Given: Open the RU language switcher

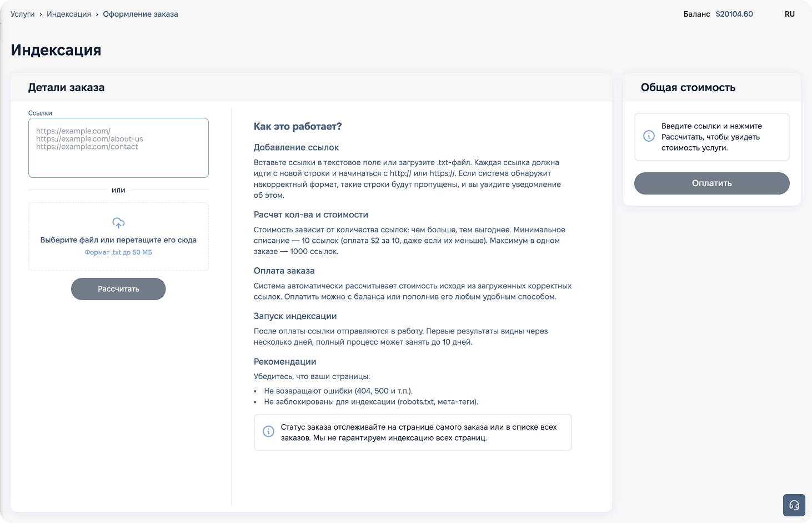Looking at the screenshot, I should click(x=789, y=14).
